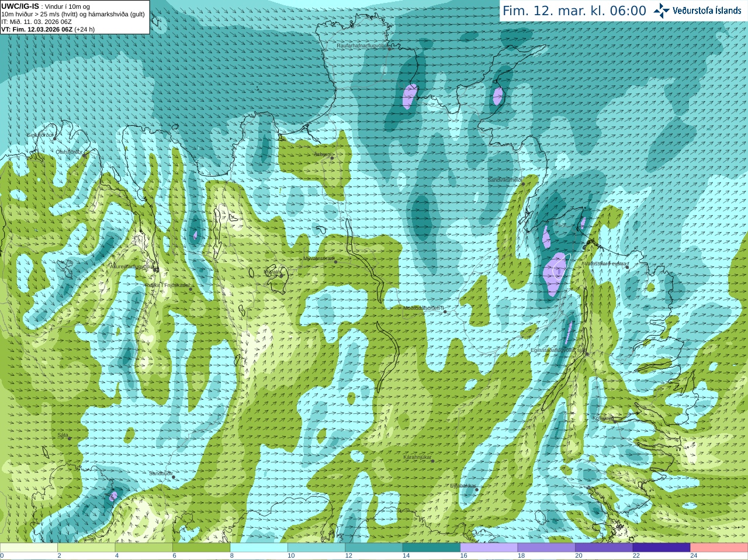This screenshot has width=748, height=560.
Task: Click the 12–14 m/s teal legend swatch
Action: [x=374, y=547]
